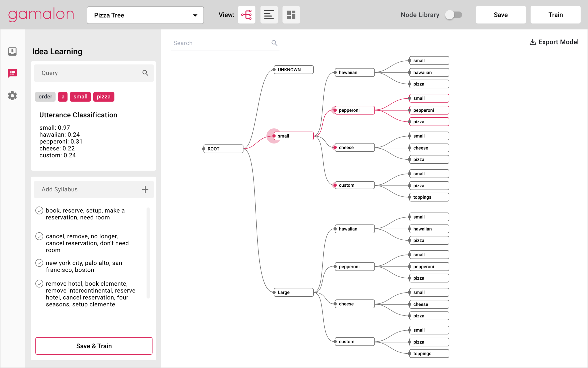Click the syllabus list scrollbar

coord(148,253)
